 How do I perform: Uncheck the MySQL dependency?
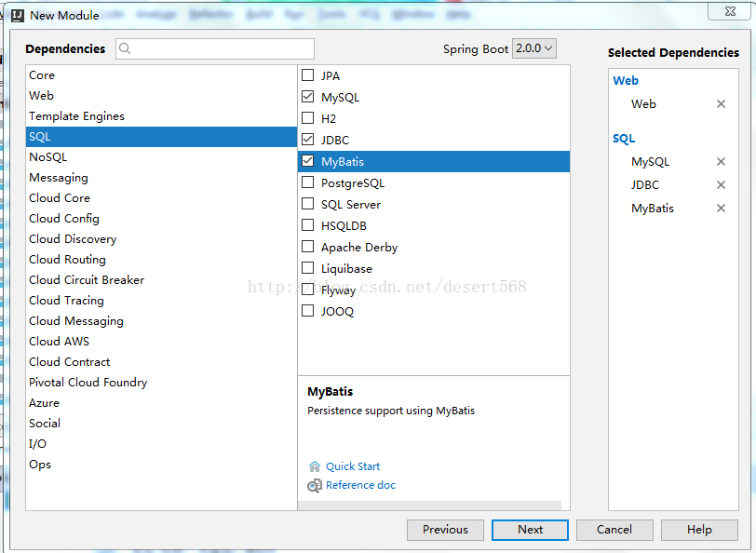click(x=308, y=97)
